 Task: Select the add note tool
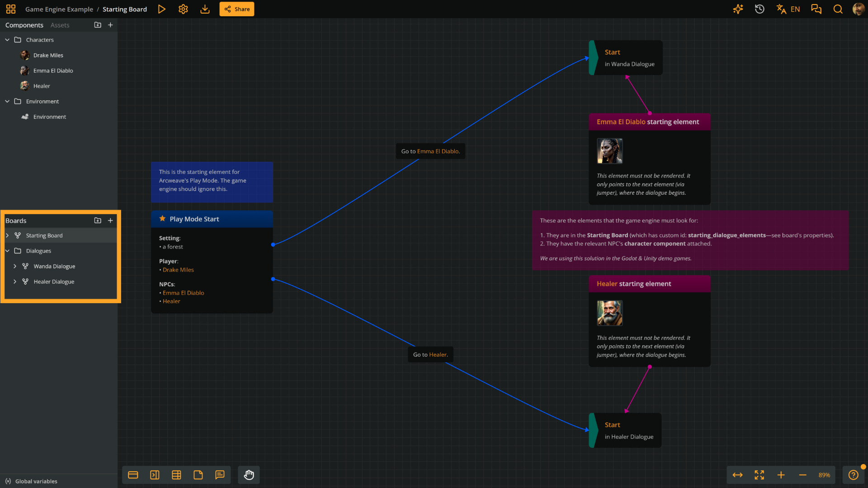[x=198, y=475]
